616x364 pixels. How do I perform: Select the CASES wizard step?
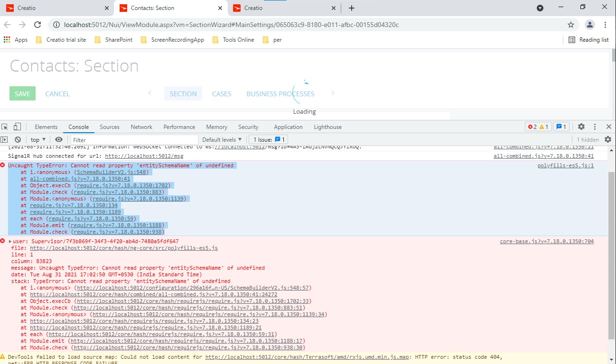[222, 94]
